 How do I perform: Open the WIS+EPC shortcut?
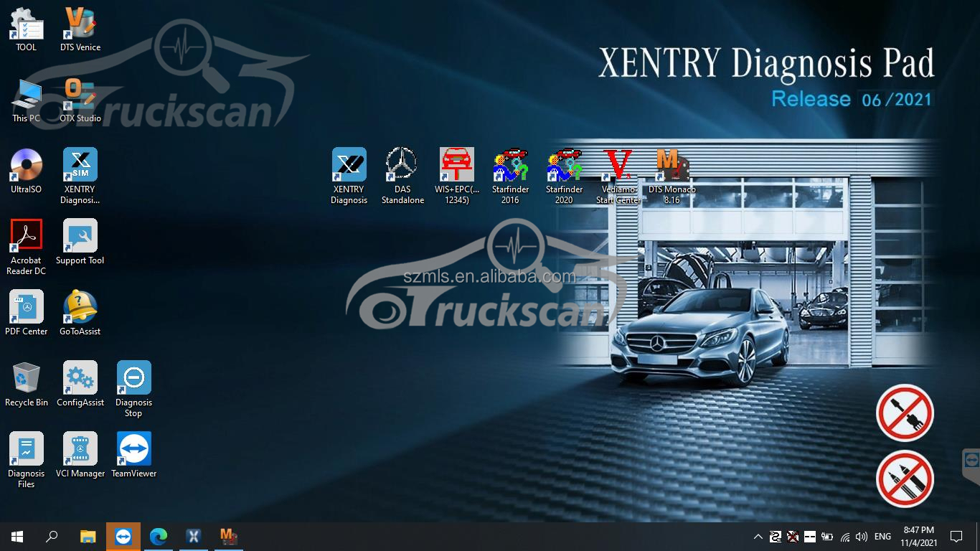point(456,166)
